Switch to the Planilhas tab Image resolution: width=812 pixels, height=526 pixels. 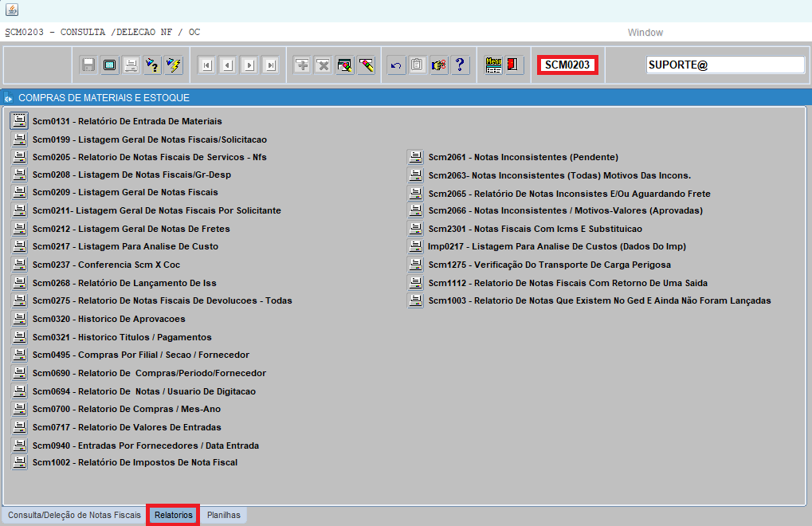[x=223, y=516]
